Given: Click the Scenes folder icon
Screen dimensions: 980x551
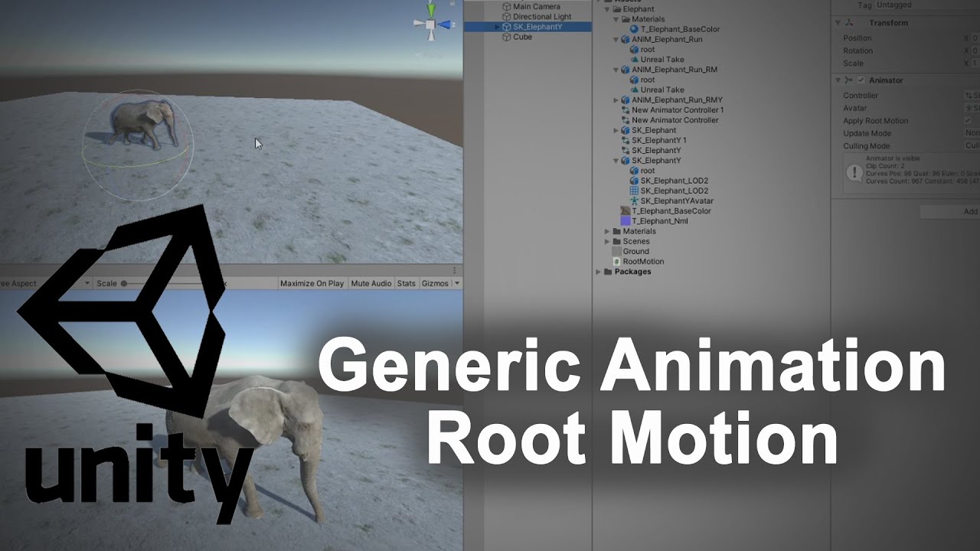Looking at the screenshot, I should 616,241.
